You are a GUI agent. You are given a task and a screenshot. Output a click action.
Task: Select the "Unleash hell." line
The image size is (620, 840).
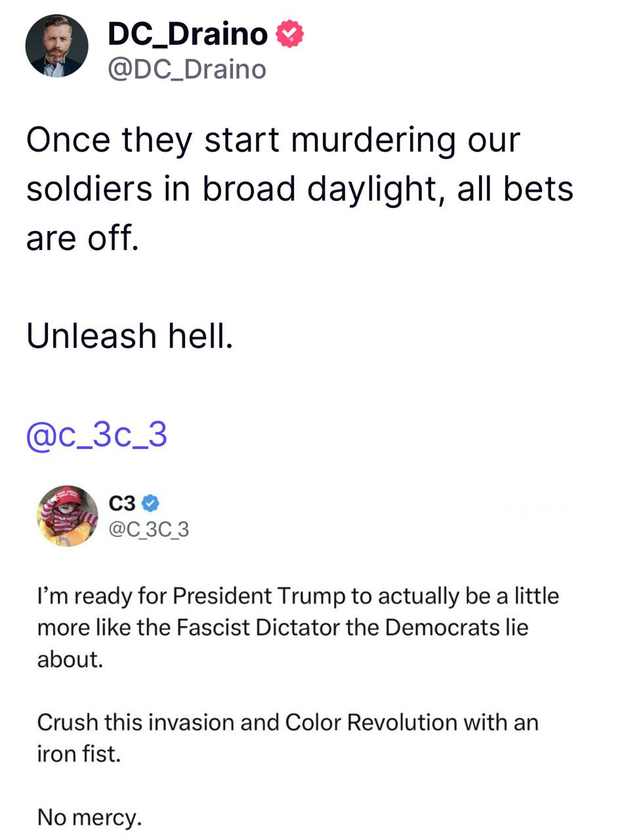pyautogui.click(x=130, y=336)
